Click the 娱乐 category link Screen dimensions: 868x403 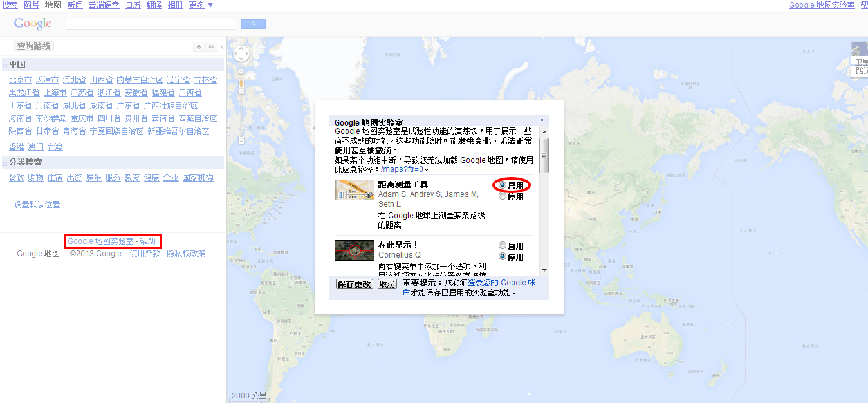coord(94,178)
